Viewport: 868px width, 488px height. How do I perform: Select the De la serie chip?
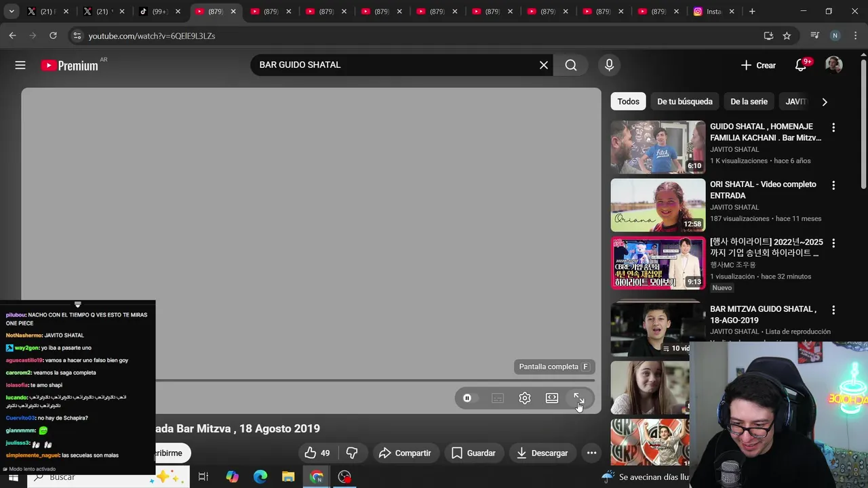coord(749,102)
